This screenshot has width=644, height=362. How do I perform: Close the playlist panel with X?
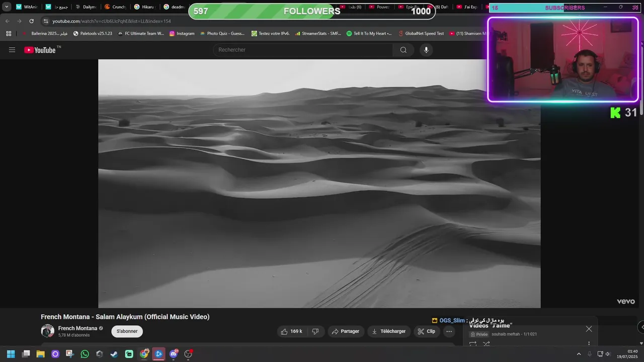[589, 329]
